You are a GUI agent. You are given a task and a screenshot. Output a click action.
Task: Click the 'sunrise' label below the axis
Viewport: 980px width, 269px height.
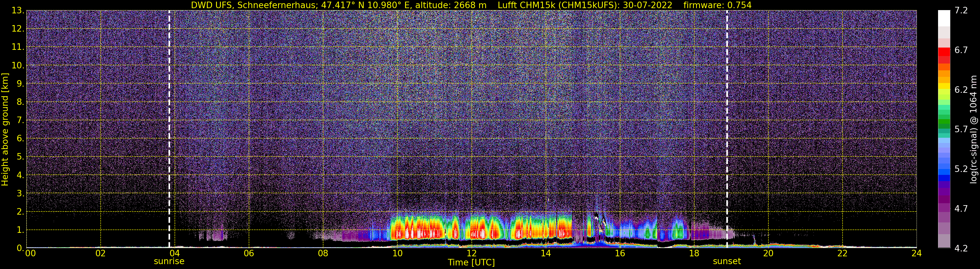tap(169, 262)
